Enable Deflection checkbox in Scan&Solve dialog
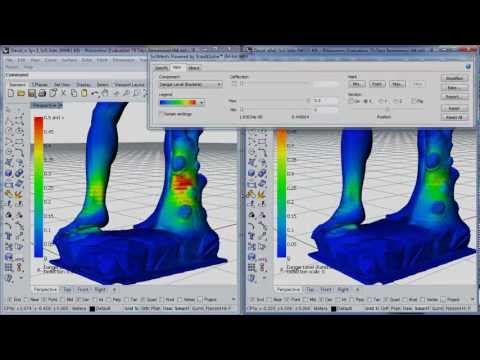 pos(234,84)
